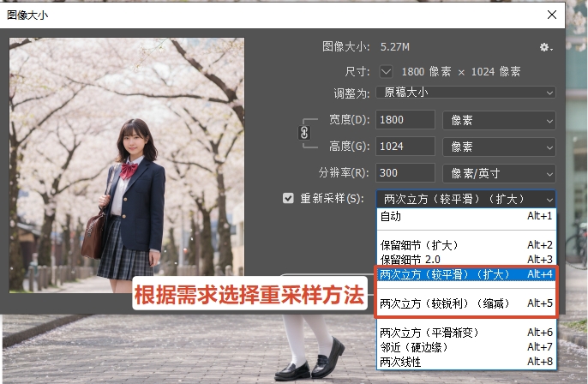Select 两次立方（平滑渐变） option
This screenshot has height=384, width=588.
[x=466, y=333]
